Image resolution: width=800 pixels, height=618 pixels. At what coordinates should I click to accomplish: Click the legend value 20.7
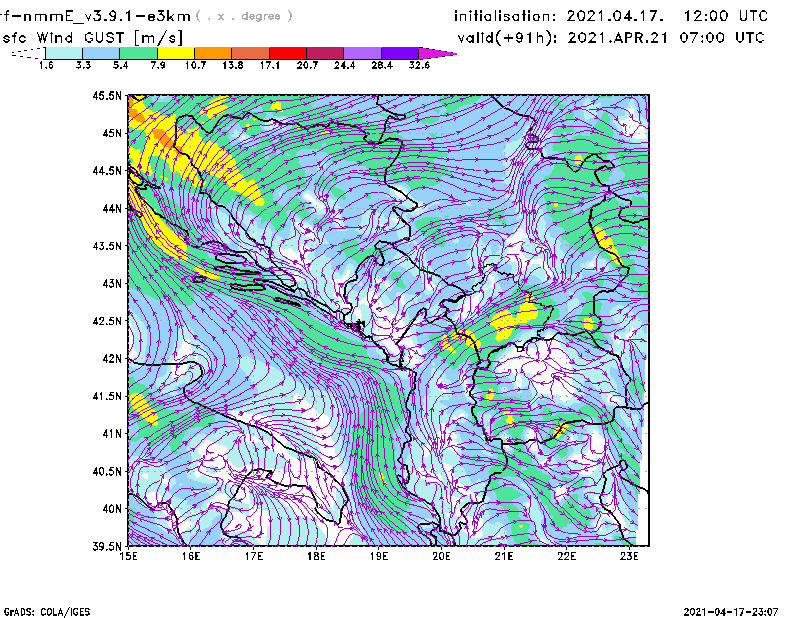(307, 65)
